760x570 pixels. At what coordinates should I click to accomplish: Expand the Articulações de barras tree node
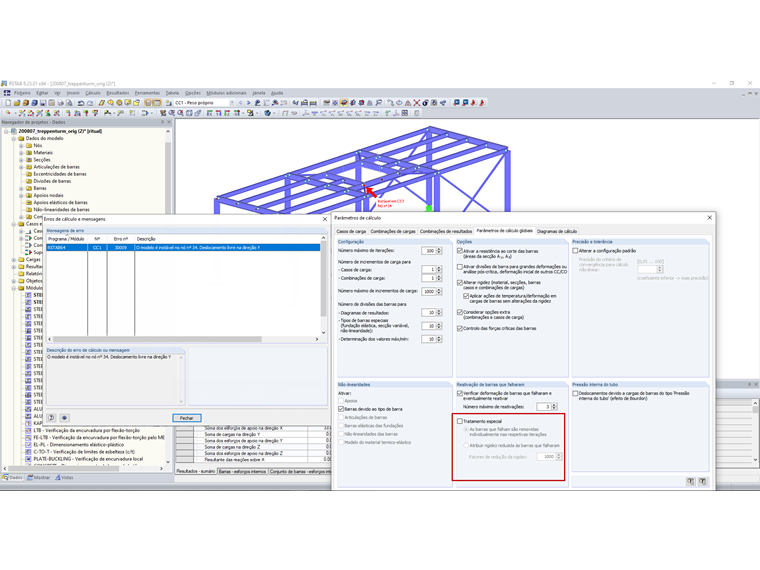click(x=21, y=167)
